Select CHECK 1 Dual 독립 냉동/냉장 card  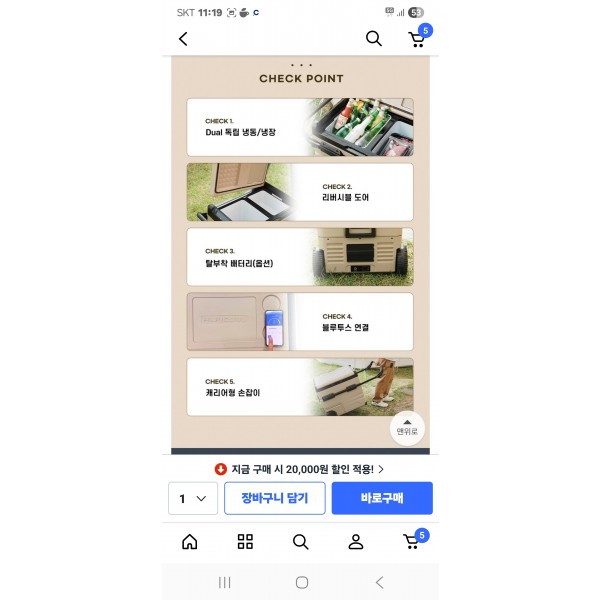click(300, 127)
